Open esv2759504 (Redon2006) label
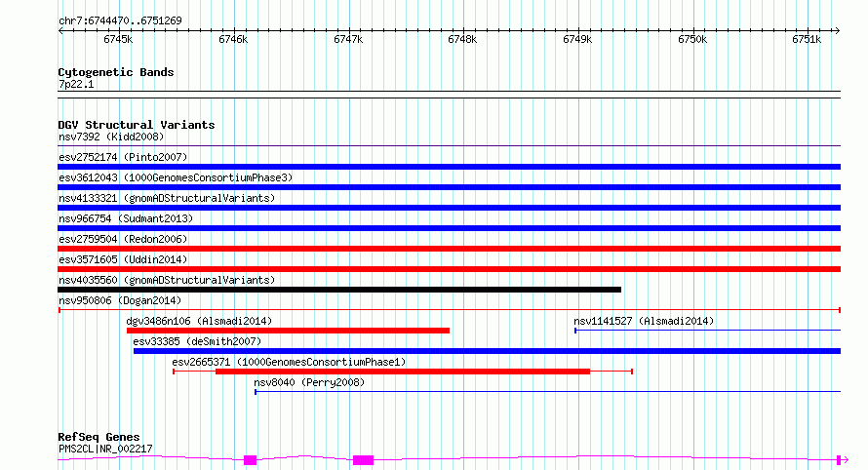This screenshot has height=470, width=868. tap(123, 239)
